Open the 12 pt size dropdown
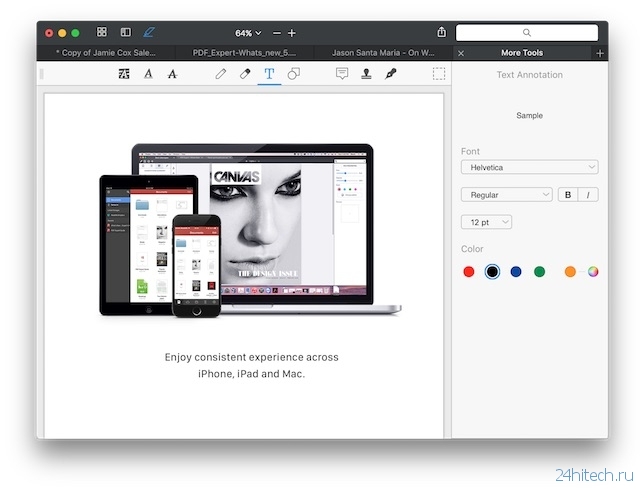 pos(486,222)
